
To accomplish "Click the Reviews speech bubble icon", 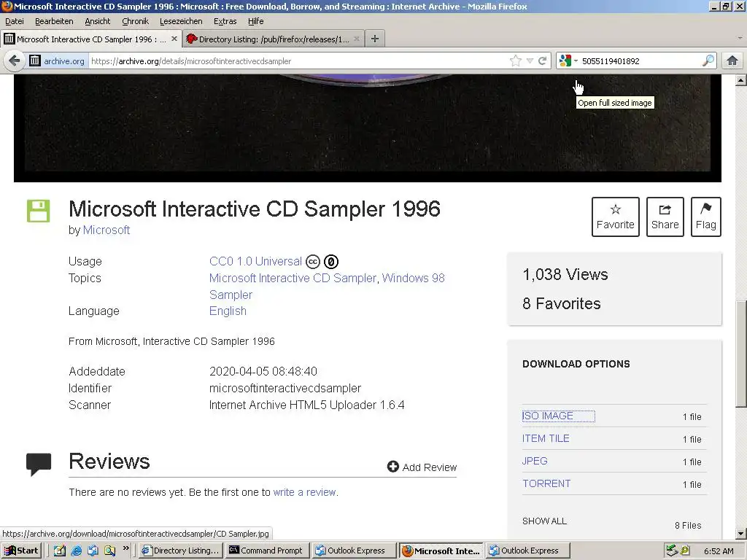I will pos(39,464).
